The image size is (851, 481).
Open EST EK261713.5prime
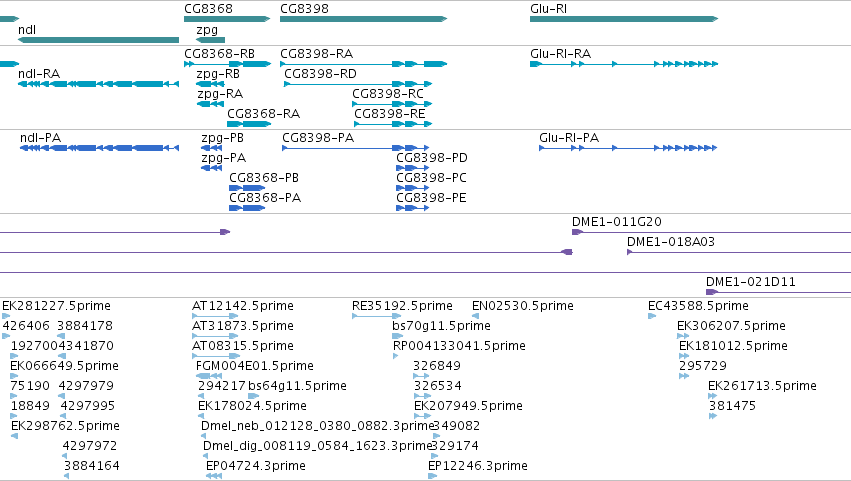click(762, 387)
